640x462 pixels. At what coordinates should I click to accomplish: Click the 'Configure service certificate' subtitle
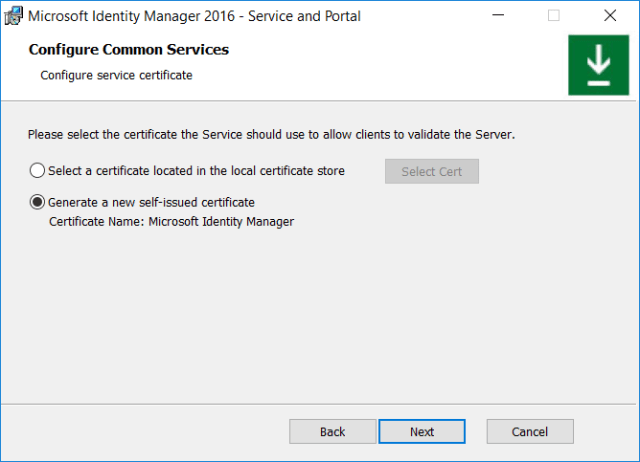tap(116, 75)
